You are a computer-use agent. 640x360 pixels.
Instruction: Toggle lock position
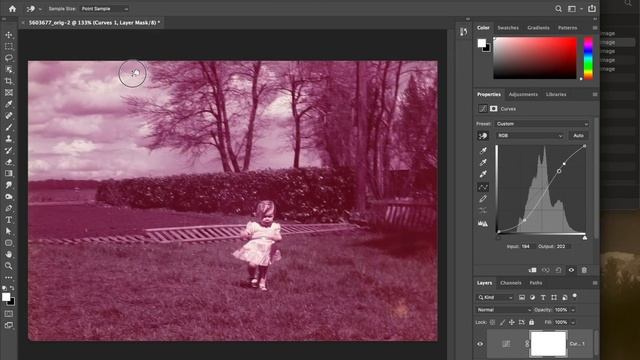(511, 322)
